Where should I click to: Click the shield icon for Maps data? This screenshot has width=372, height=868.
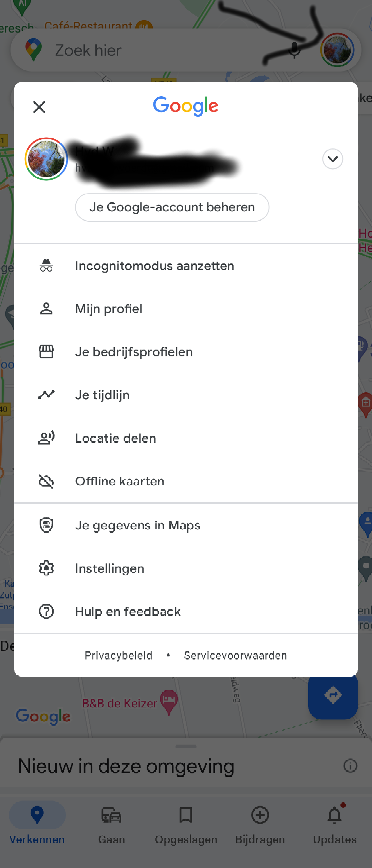click(x=46, y=525)
